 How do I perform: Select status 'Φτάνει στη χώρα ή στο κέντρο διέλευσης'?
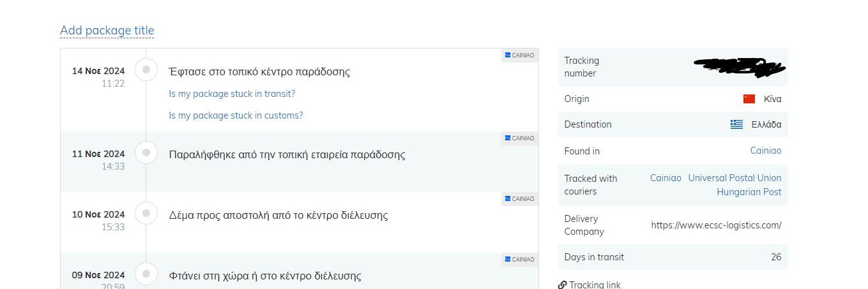265,276
